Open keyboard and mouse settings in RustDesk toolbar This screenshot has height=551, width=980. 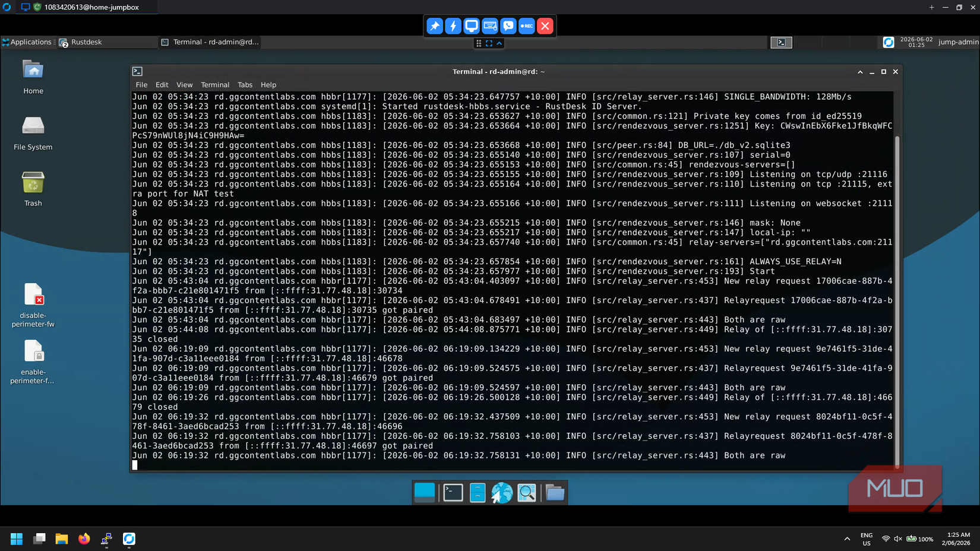[x=490, y=26]
